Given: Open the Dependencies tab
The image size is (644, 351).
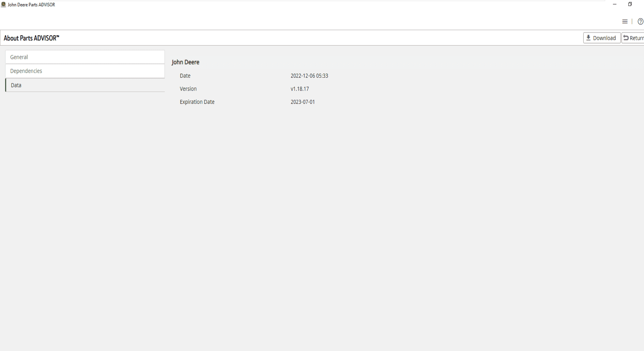Looking at the screenshot, I should click(x=85, y=71).
